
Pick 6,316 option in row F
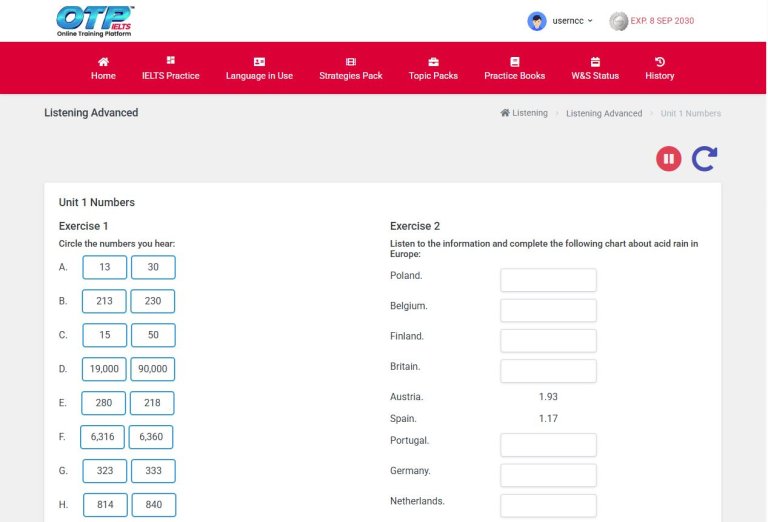click(103, 437)
